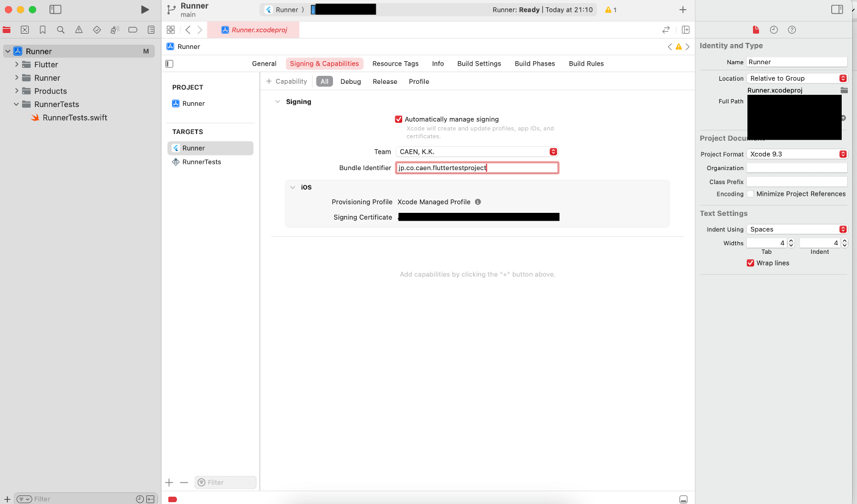The width and height of the screenshot is (857, 504).
Task: Collapse the RunnerTests folder in navigator
Action: click(x=17, y=104)
